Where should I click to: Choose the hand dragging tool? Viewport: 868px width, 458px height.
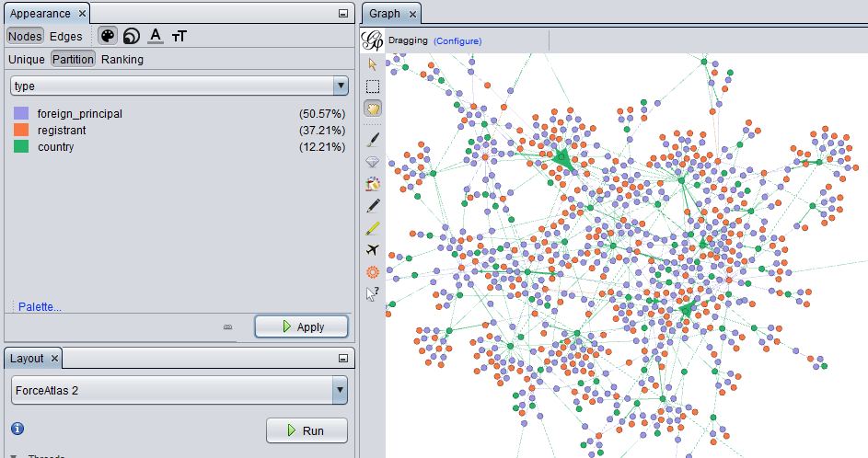coord(373,109)
